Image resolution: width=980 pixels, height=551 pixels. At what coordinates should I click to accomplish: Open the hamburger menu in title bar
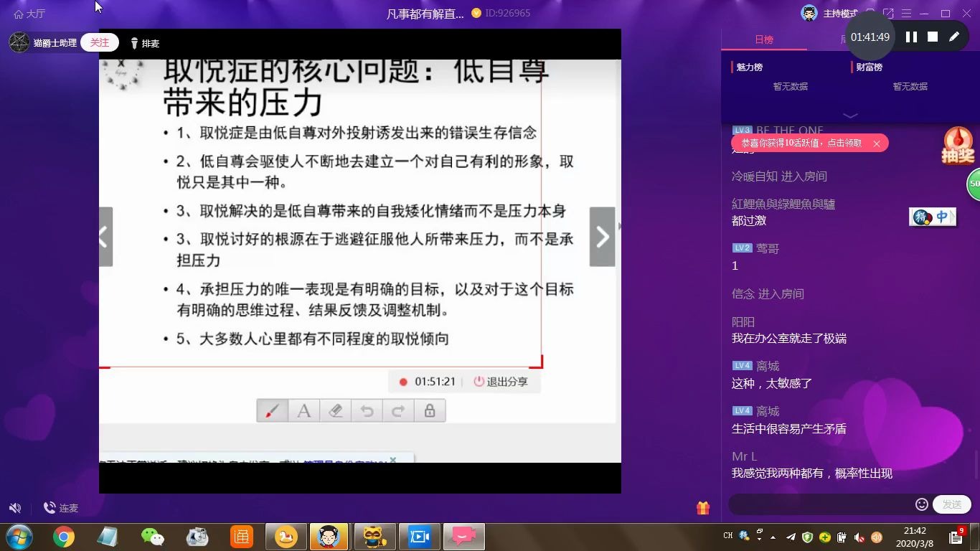(x=907, y=14)
